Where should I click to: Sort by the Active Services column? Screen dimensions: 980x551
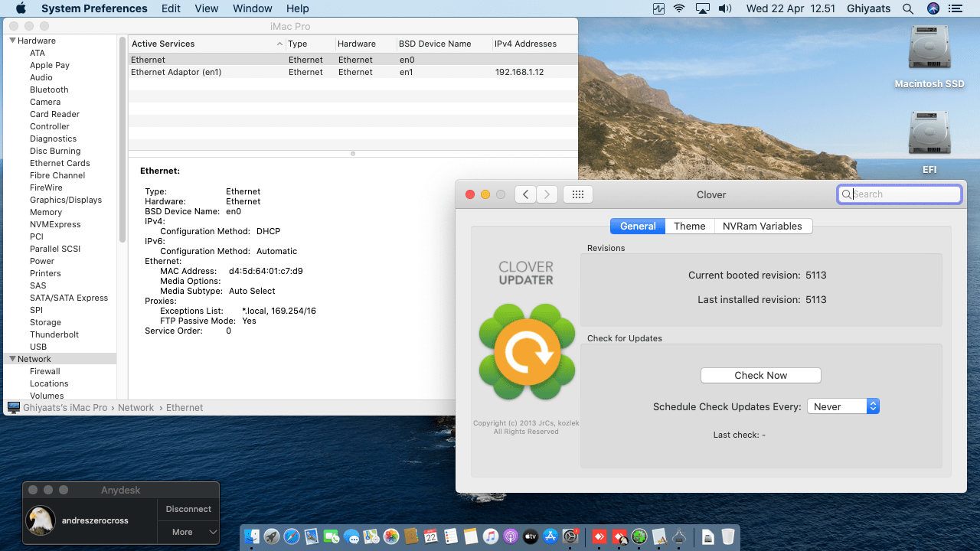[x=207, y=44]
